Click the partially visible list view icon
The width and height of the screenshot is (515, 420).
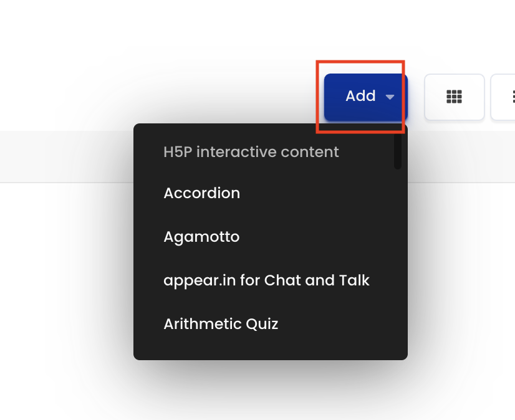(503, 97)
